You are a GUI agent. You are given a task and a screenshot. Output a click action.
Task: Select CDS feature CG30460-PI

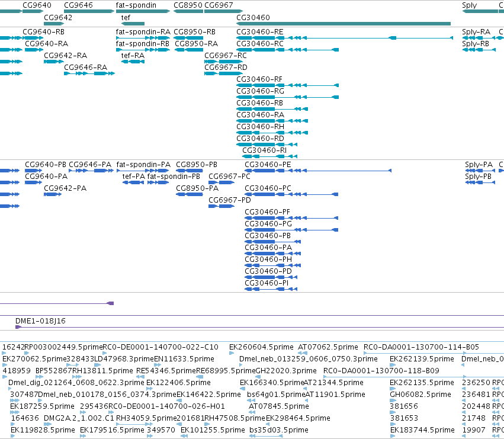[x=267, y=283]
